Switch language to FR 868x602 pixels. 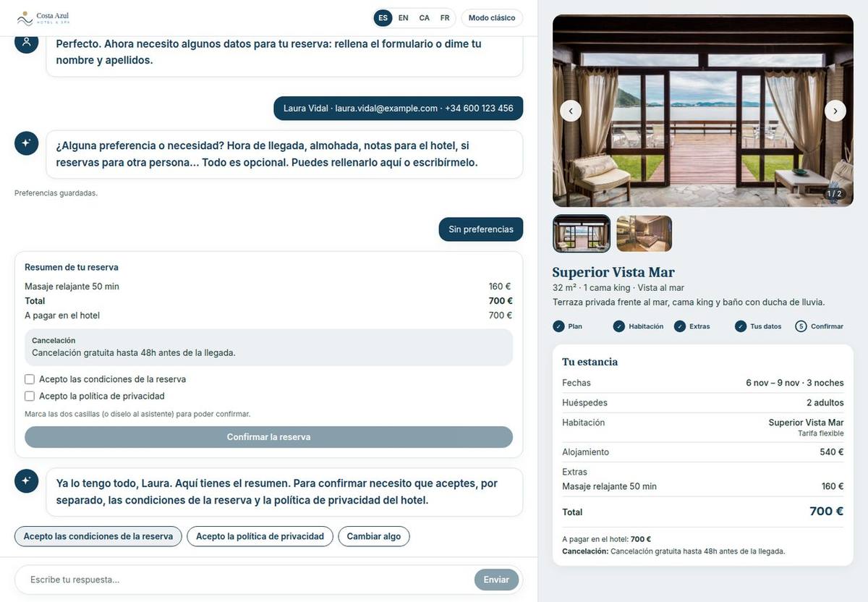click(445, 18)
